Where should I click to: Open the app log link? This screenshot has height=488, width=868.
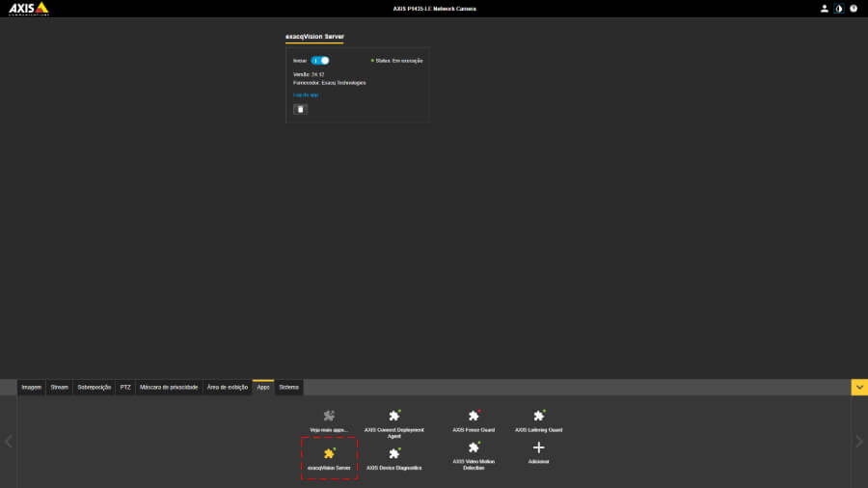pyautogui.click(x=306, y=95)
